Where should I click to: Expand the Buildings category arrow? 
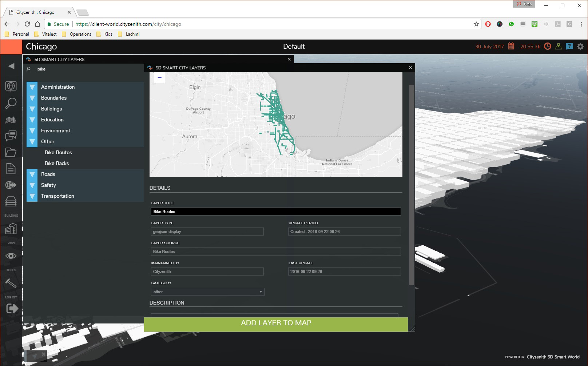[x=32, y=109]
